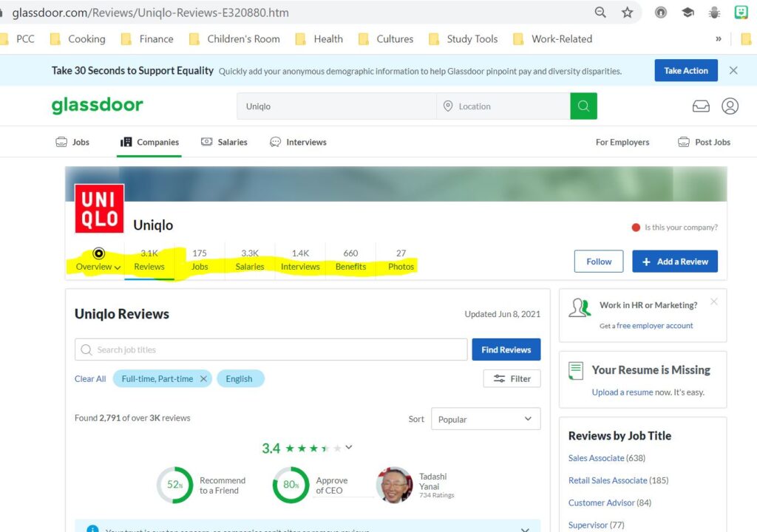Screen dimensions: 757x532
Task: Click the Search job titles field
Action: pyautogui.click(x=271, y=349)
